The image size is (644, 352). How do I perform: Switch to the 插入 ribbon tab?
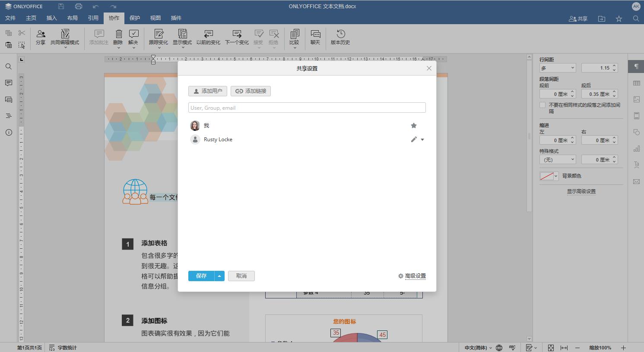pyautogui.click(x=51, y=18)
